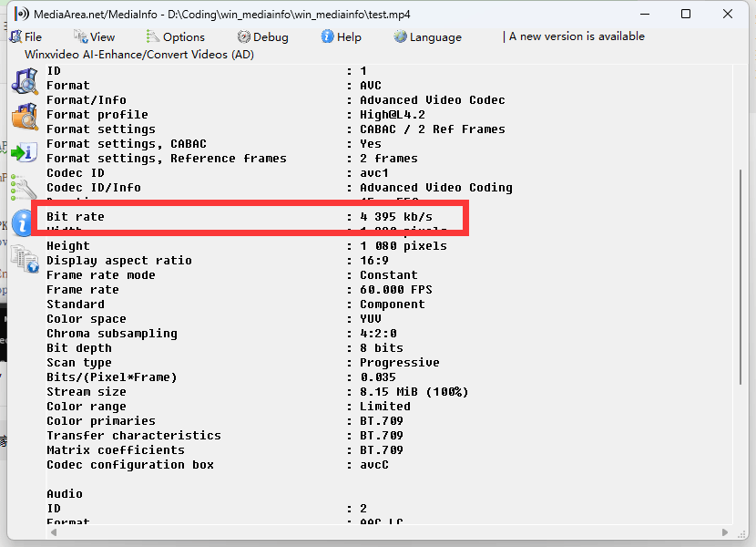Open the Debug menu

[x=262, y=37]
